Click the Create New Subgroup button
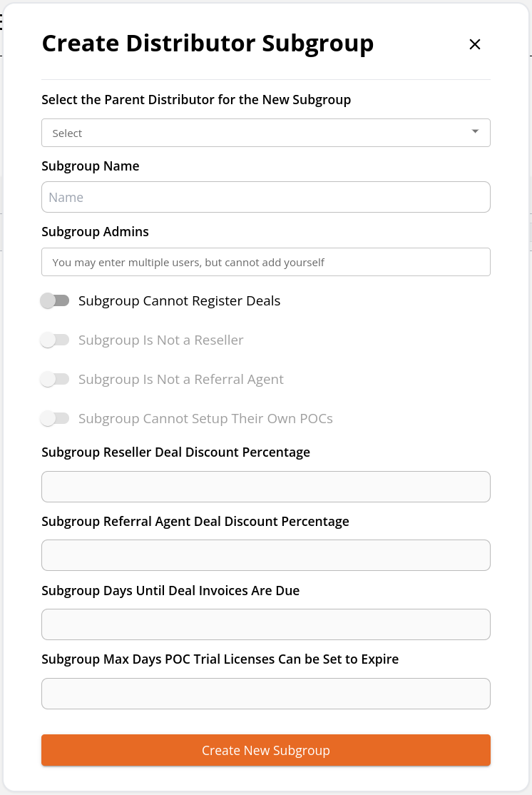Image resolution: width=532 pixels, height=795 pixels. pyautogui.click(x=265, y=750)
